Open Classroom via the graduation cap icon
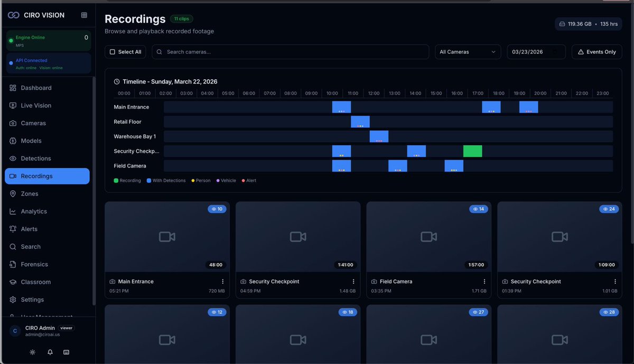634x364 pixels. click(13, 282)
